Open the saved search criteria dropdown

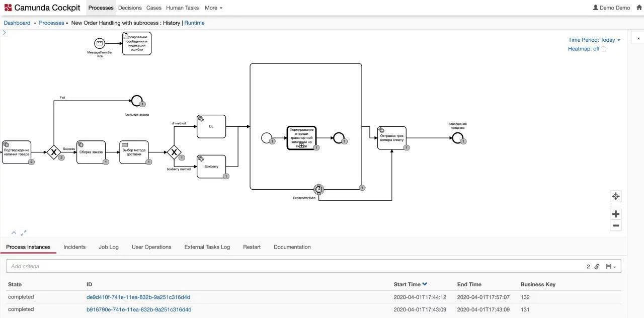pyautogui.click(x=611, y=267)
